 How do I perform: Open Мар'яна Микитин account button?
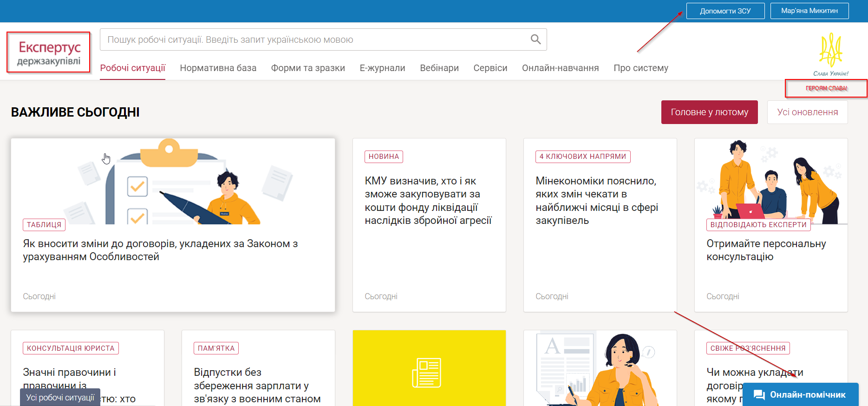[x=809, y=11]
